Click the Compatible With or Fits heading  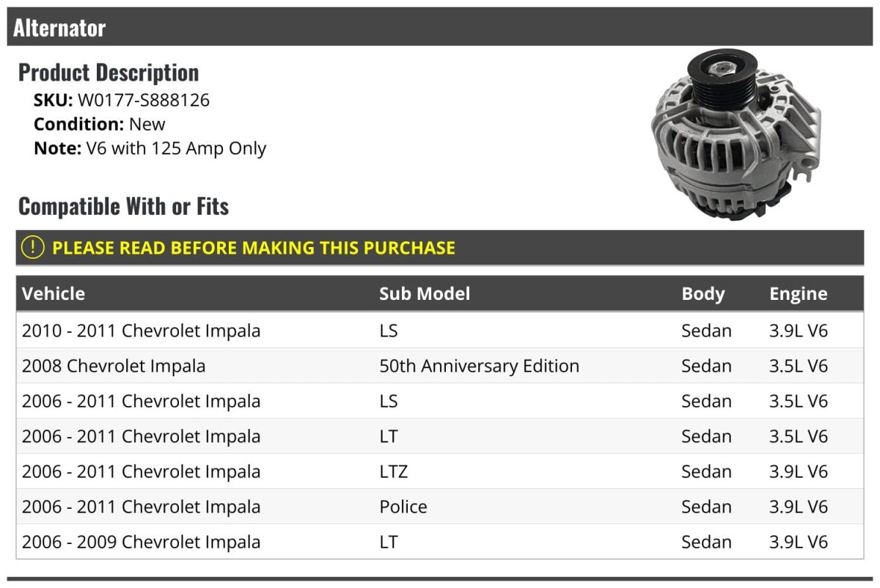(x=123, y=207)
